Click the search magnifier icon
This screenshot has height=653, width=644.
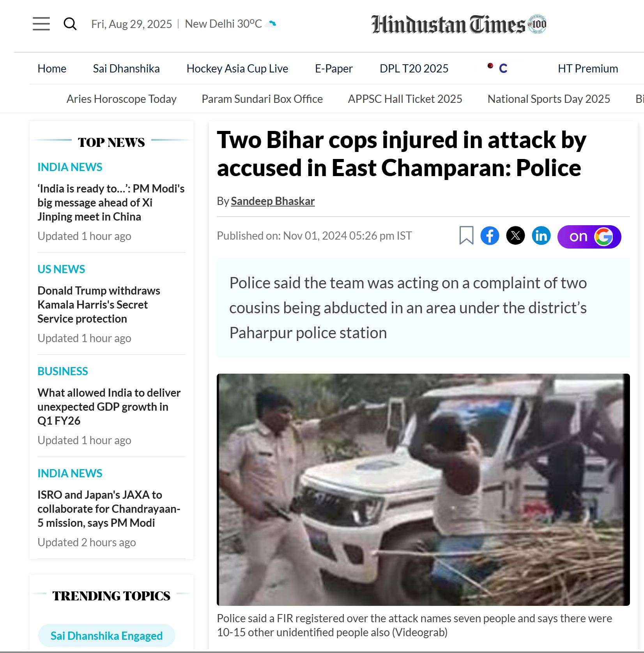click(70, 24)
